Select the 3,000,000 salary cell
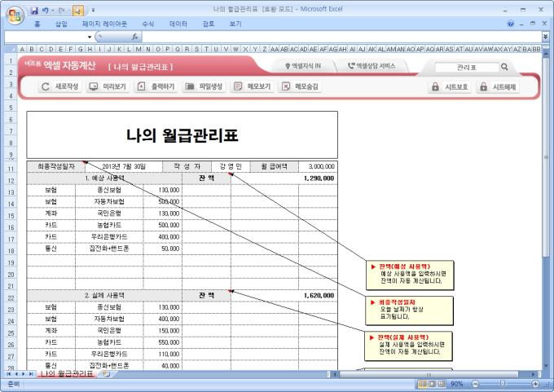 pyautogui.click(x=318, y=166)
